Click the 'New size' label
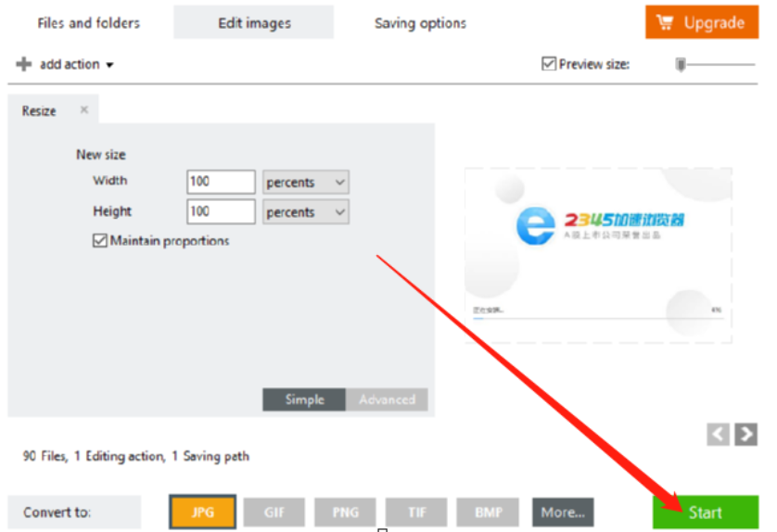 100,155
